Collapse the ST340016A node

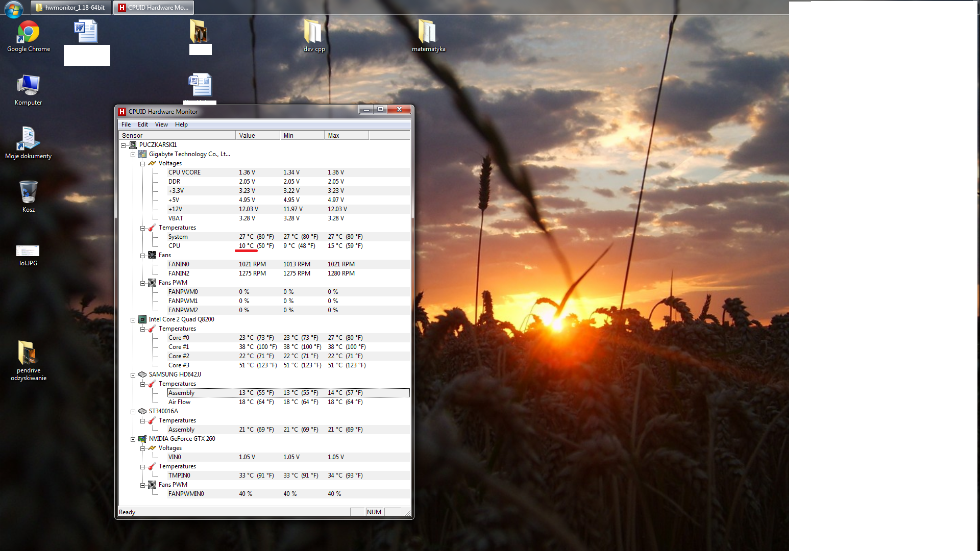pos(133,412)
